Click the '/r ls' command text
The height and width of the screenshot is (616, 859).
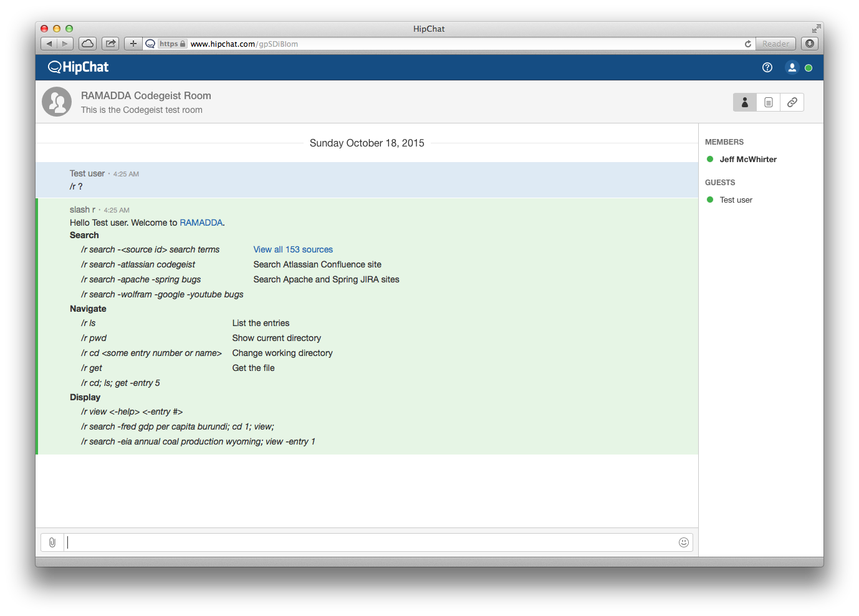coord(89,323)
